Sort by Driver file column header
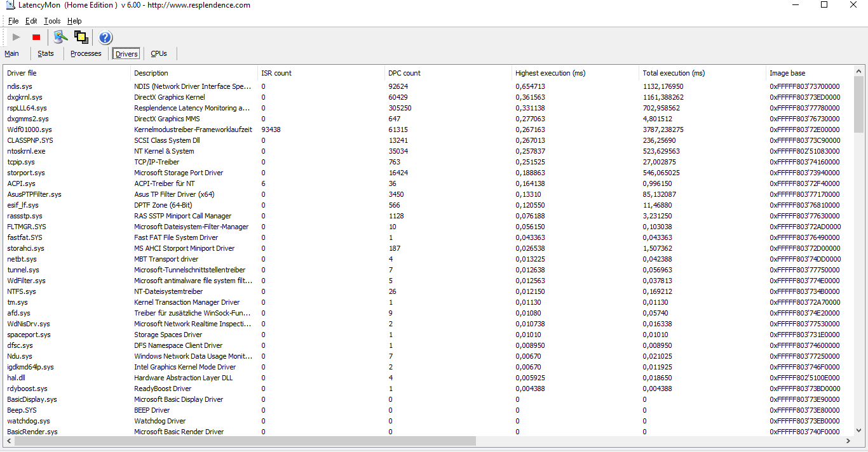 [x=67, y=73]
